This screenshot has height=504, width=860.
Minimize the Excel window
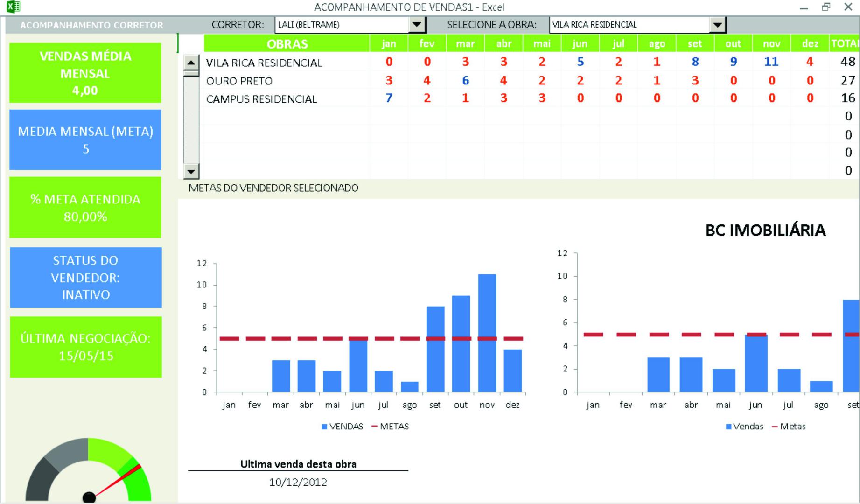[x=804, y=7]
